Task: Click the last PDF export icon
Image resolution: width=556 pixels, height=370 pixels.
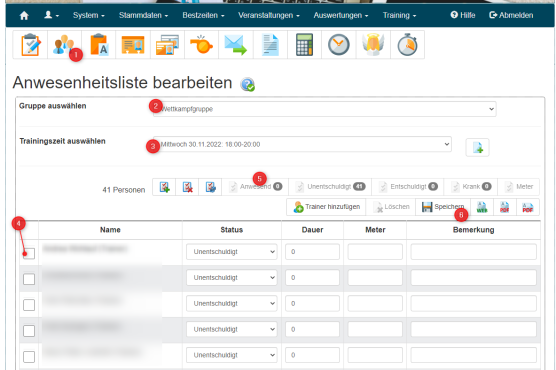Action: pos(528,207)
